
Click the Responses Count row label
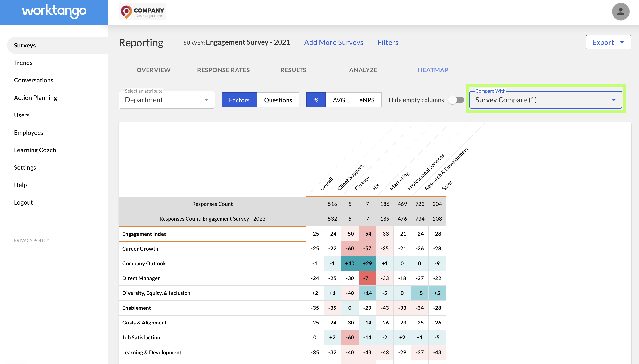pos(213,204)
